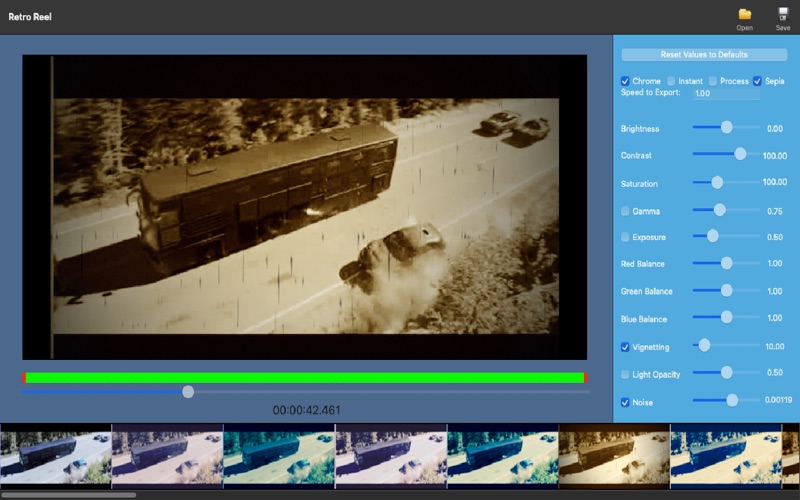The height and width of the screenshot is (500, 800).
Task: Enable the Light Opacity checkbox
Action: coord(625,374)
